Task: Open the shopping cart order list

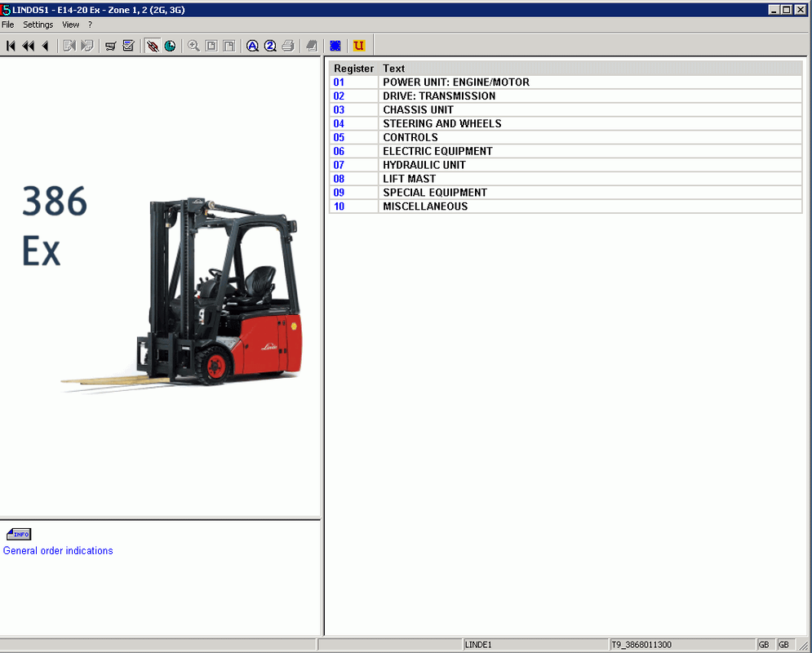Action: coord(110,46)
